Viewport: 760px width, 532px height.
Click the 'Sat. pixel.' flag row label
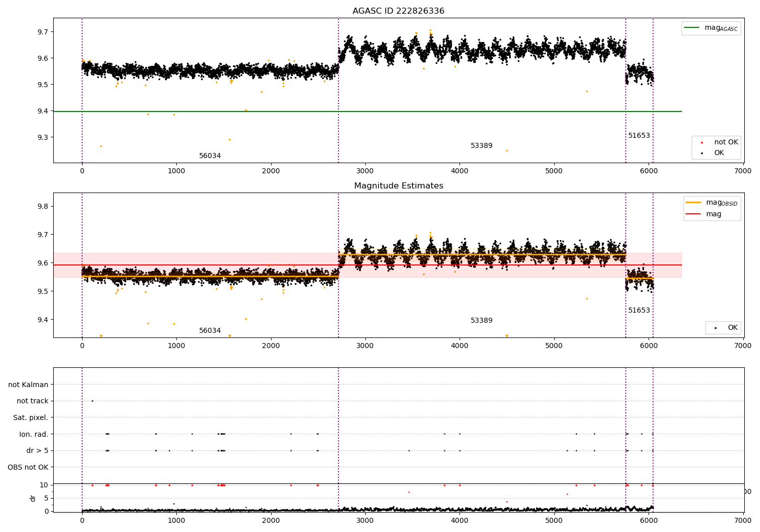tap(31, 418)
